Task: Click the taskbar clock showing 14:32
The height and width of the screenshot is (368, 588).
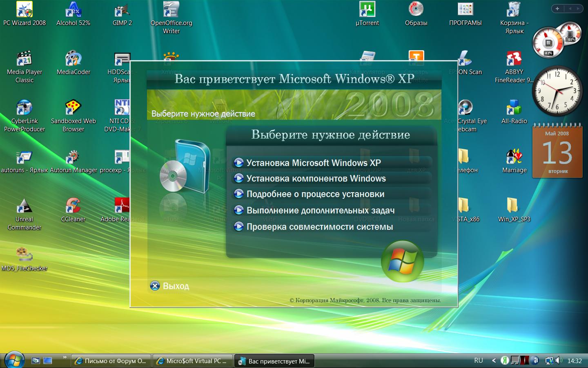Action: coord(575,361)
